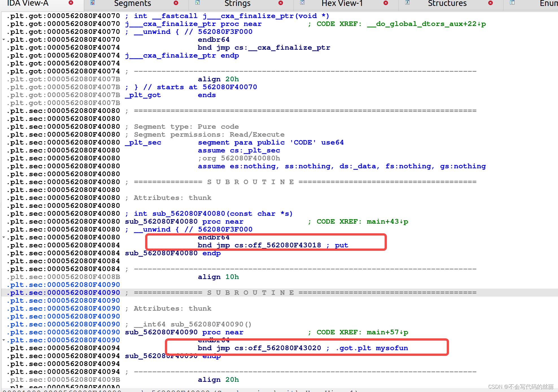Click the Enums tab icon
Image resolution: width=558 pixels, height=392 pixels.
pyautogui.click(x=512, y=3)
